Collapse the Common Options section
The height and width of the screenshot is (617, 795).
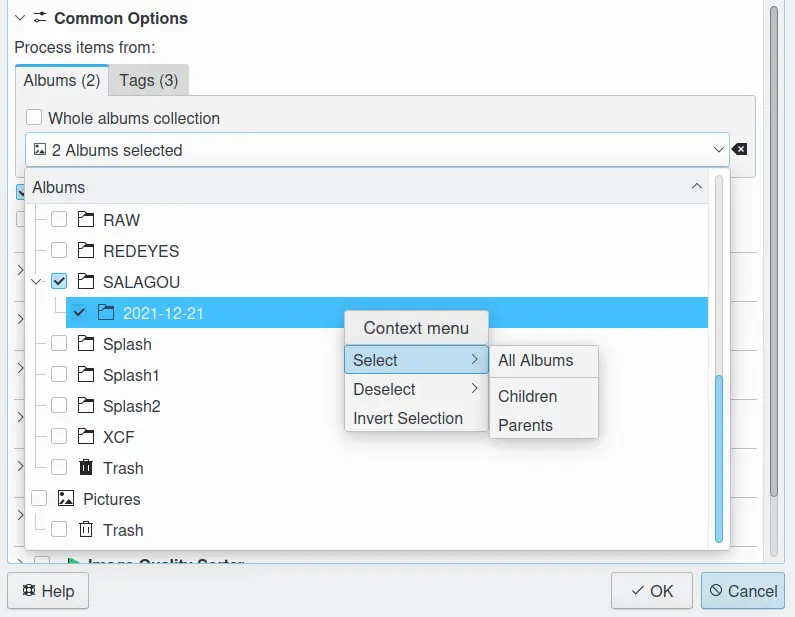20,18
